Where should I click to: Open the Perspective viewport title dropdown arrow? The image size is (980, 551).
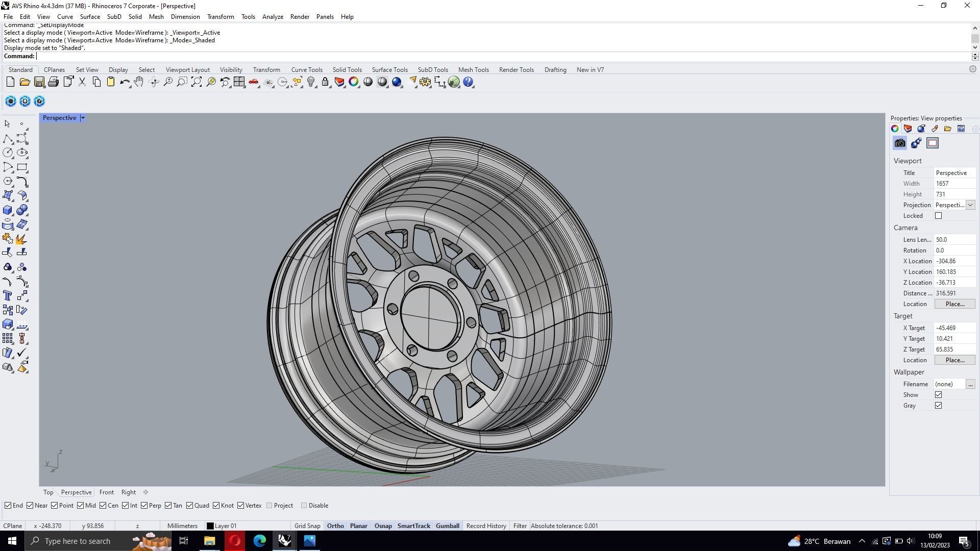click(x=82, y=118)
